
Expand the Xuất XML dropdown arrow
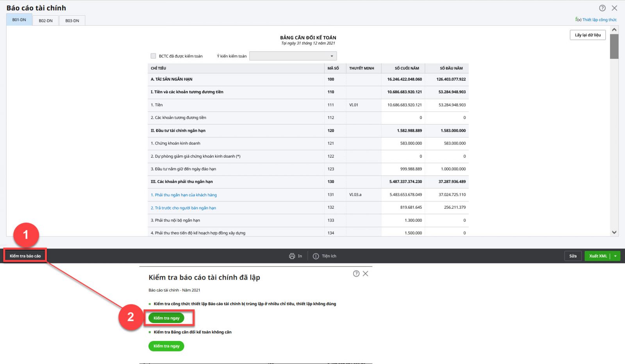click(x=616, y=256)
